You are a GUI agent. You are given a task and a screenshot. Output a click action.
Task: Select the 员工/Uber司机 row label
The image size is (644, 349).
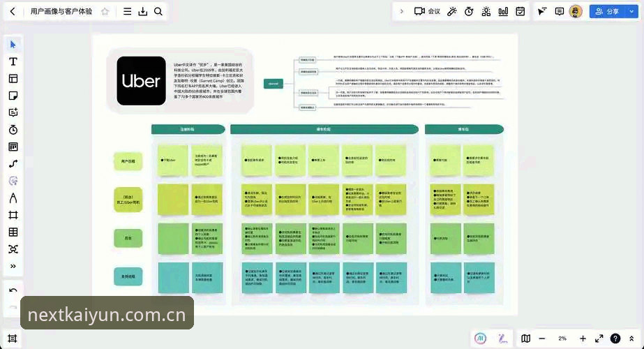(x=128, y=200)
